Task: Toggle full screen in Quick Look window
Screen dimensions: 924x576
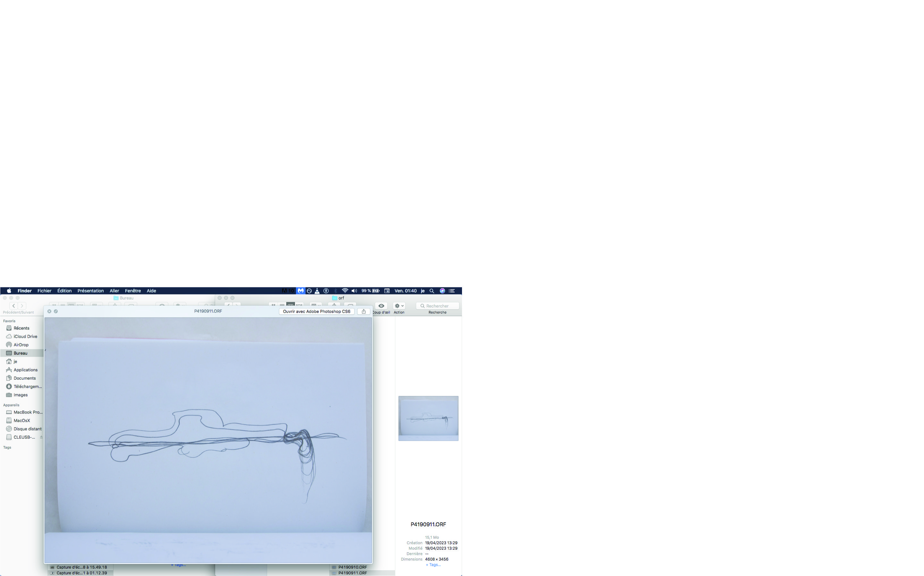Action: click(x=56, y=311)
